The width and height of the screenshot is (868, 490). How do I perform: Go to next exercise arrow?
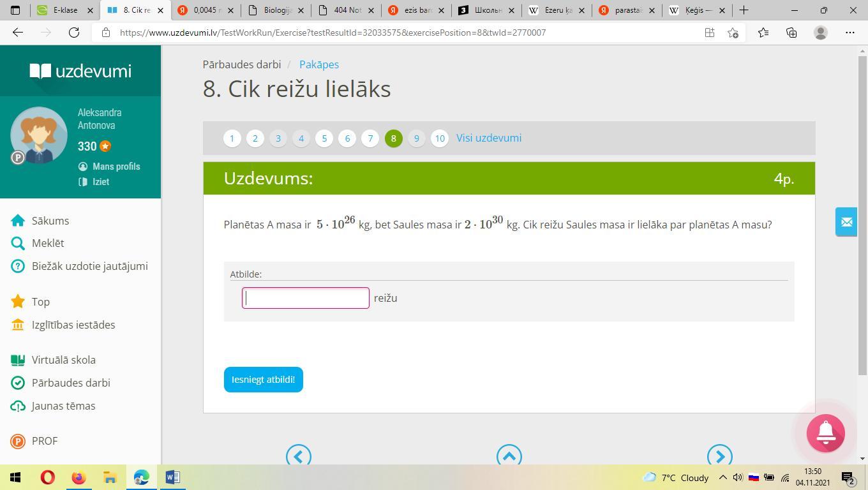719,456
